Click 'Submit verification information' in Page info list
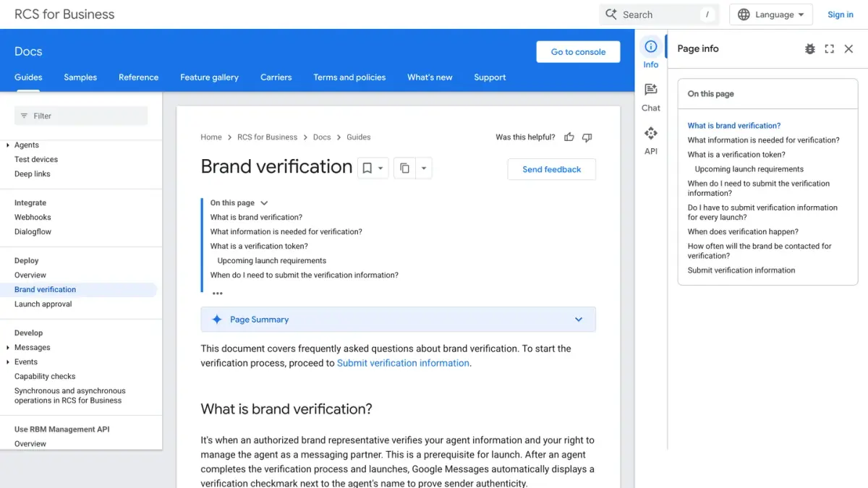The width and height of the screenshot is (868, 488). tap(741, 270)
